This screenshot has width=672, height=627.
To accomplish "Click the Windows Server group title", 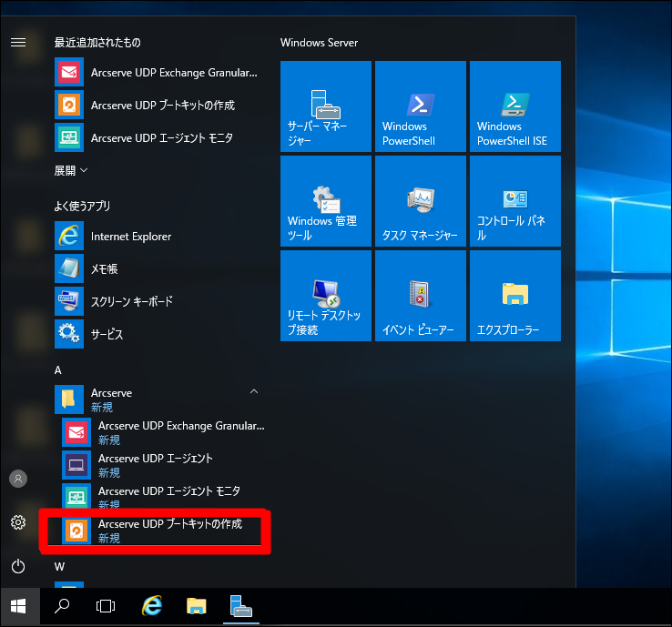I will [319, 43].
